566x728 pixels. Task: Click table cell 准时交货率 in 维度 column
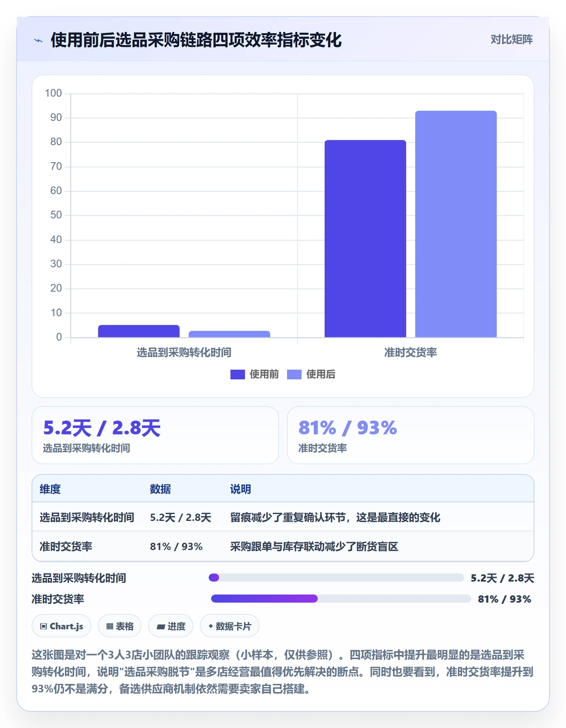click(66, 546)
